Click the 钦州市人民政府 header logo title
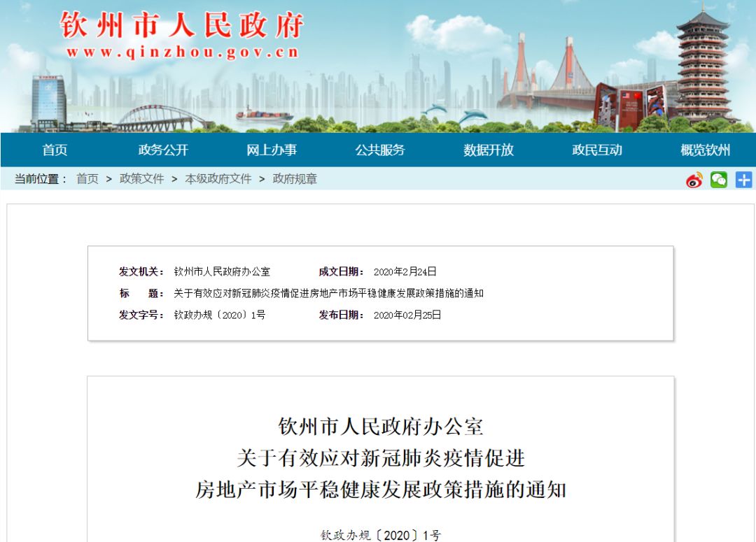 tap(182, 26)
